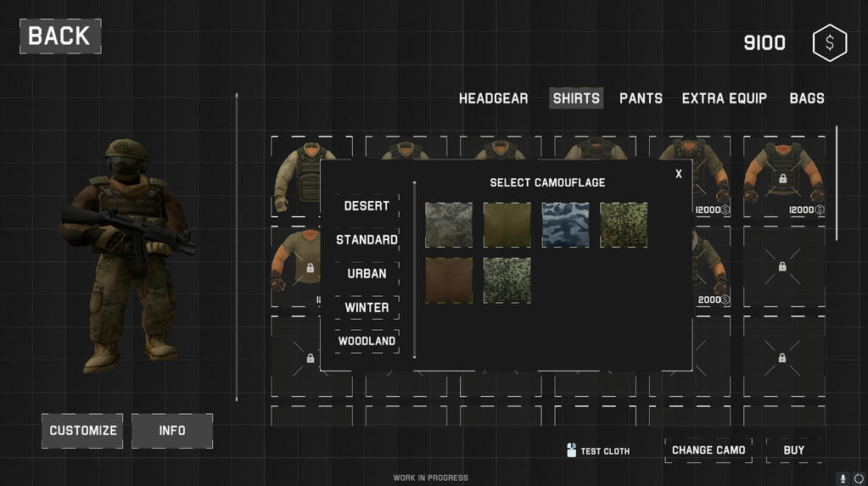Go to the EXTRA EQUIP tab
Viewport: 868px width, 486px height.
coord(724,98)
